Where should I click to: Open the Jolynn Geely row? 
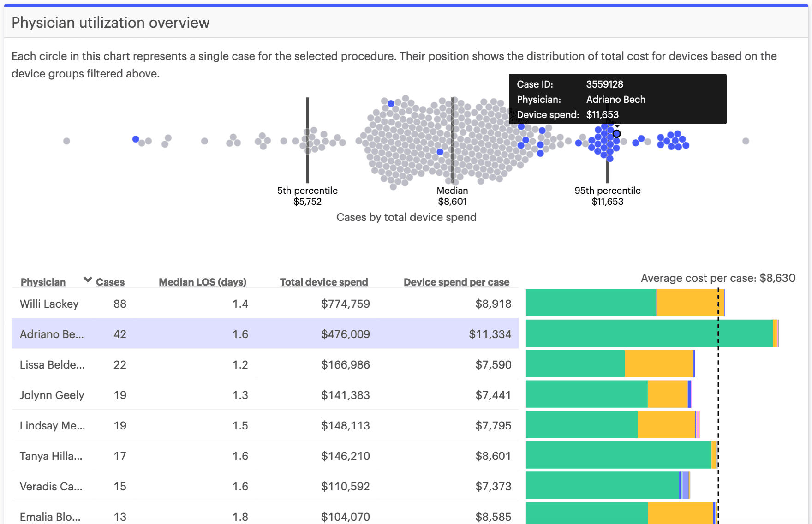[x=265, y=395]
